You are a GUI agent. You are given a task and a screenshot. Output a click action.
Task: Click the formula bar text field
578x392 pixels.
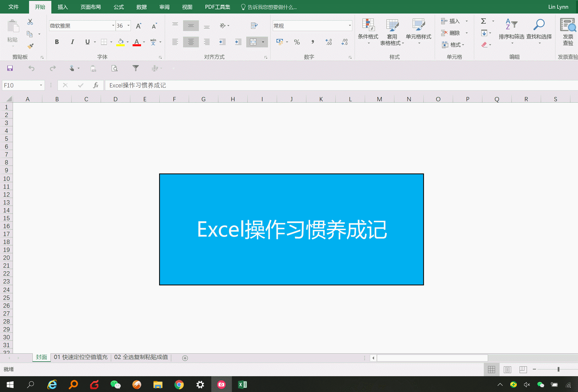click(341, 85)
